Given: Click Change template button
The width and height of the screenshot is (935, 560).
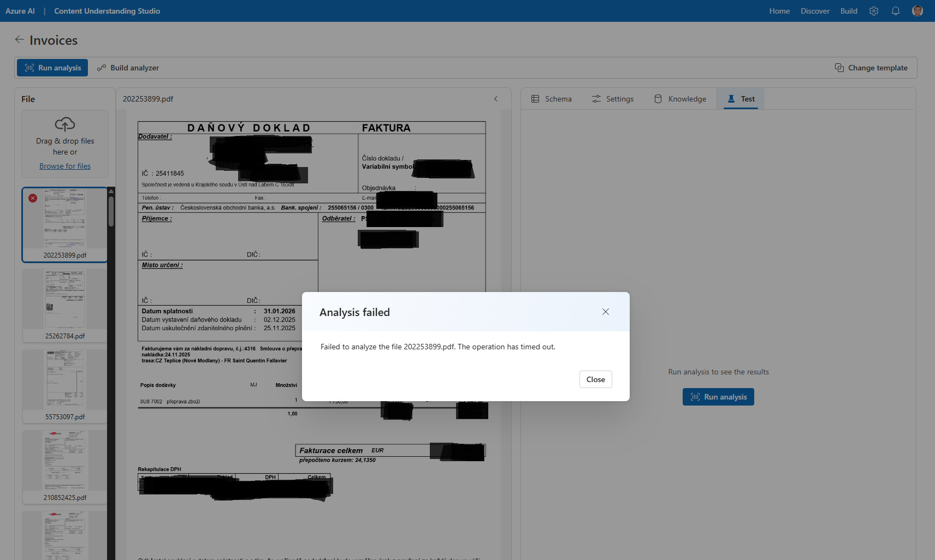Looking at the screenshot, I should coord(871,68).
